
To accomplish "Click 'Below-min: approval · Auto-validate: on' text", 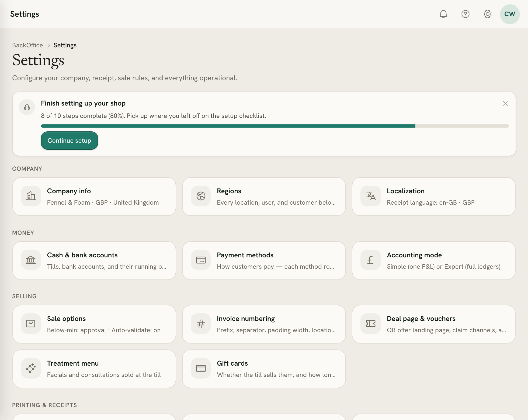I will click(104, 330).
